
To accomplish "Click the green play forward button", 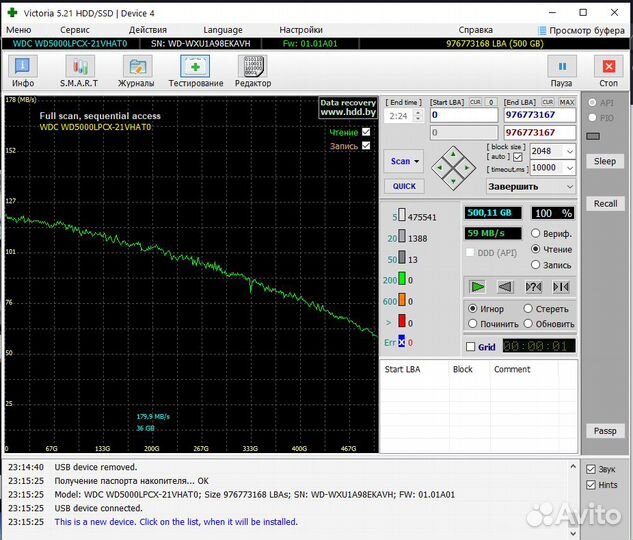I will pyautogui.click(x=478, y=287).
